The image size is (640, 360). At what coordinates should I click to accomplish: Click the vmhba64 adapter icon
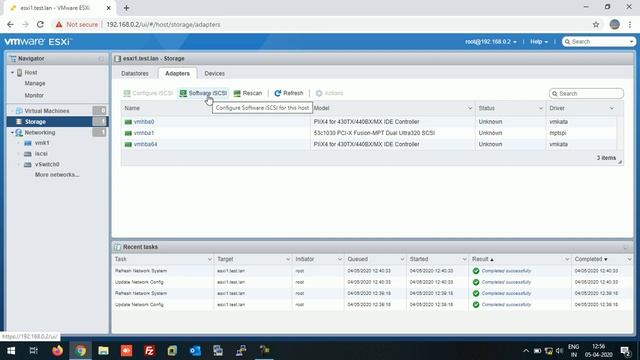(x=128, y=144)
